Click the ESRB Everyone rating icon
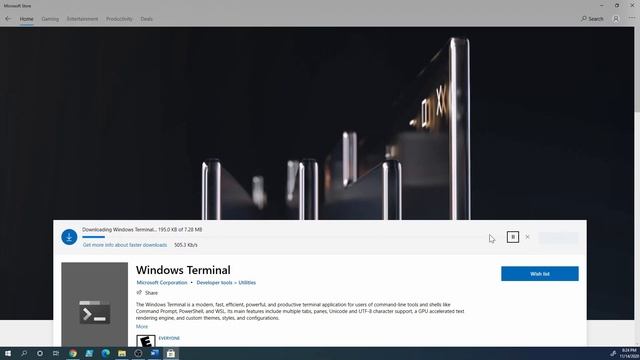640x360 pixels. click(x=146, y=341)
